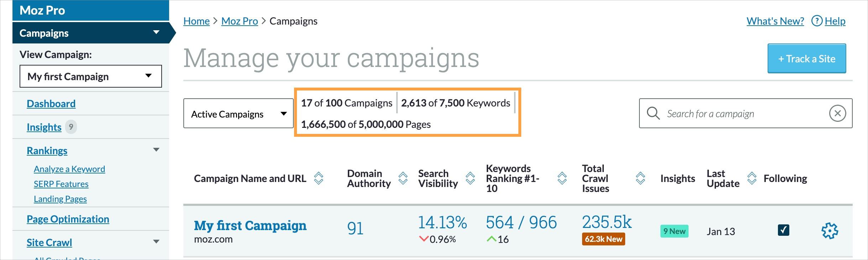Image resolution: width=868 pixels, height=260 pixels.
Task: Uncheck Following for My first Campaign
Action: pyautogui.click(x=783, y=230)
